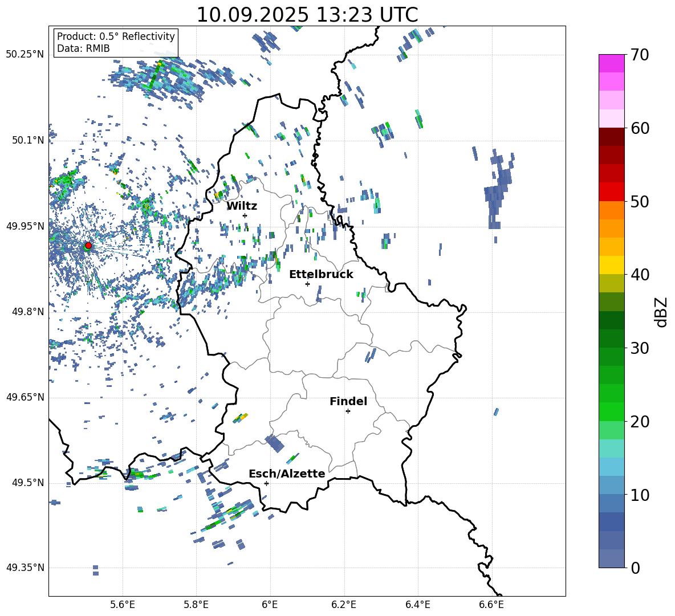Click the 'Data: RMIB' text
Image resolution: width=675 pixels, height=616 pixels.
pos(83,48)
